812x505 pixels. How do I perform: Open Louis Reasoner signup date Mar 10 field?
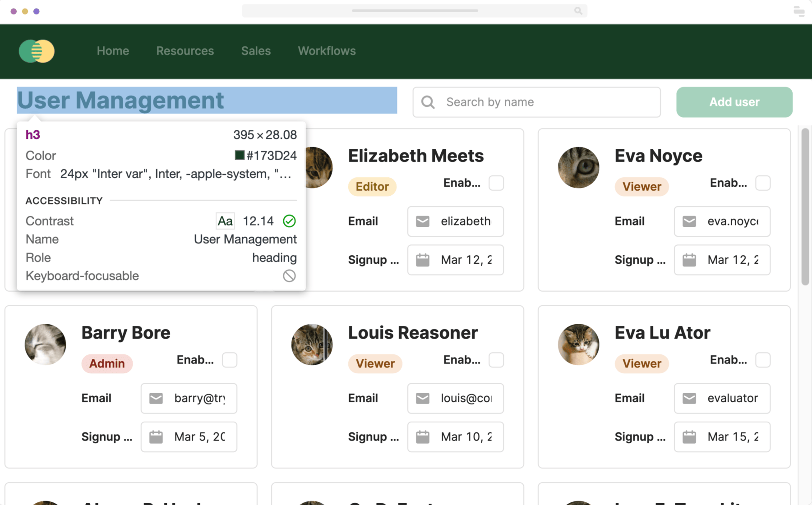456,436
